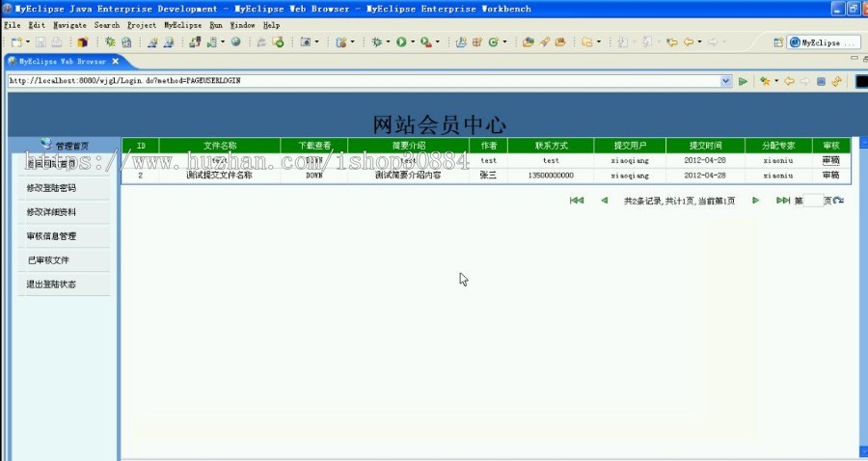This screenshot has height=461, width=868.
Task: Click the URL address field
Action: pos(364,81)
